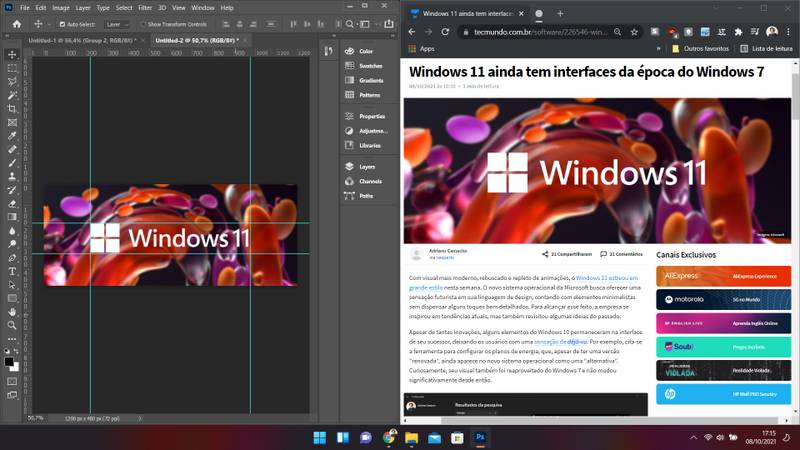The height and width of the screenshot is (450, 800).
Task: Select the Brush tool
Action: click(12, 163)
